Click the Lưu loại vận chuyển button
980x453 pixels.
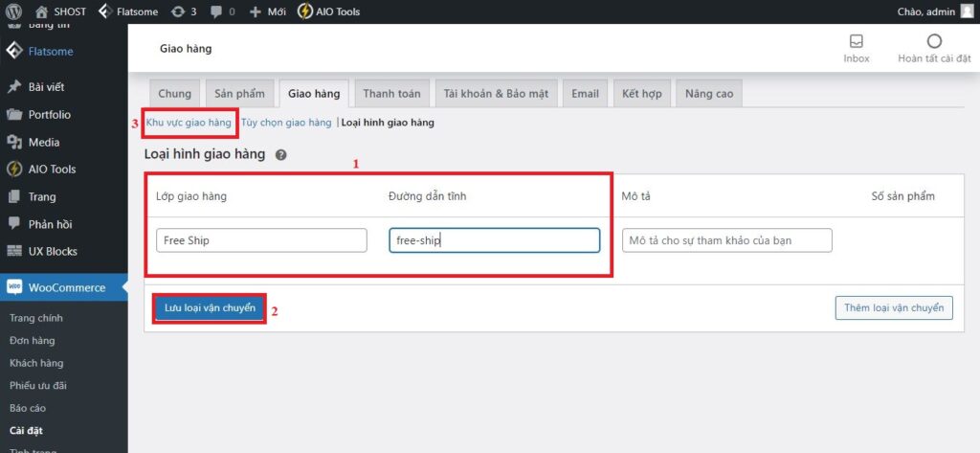pos(210,308)
